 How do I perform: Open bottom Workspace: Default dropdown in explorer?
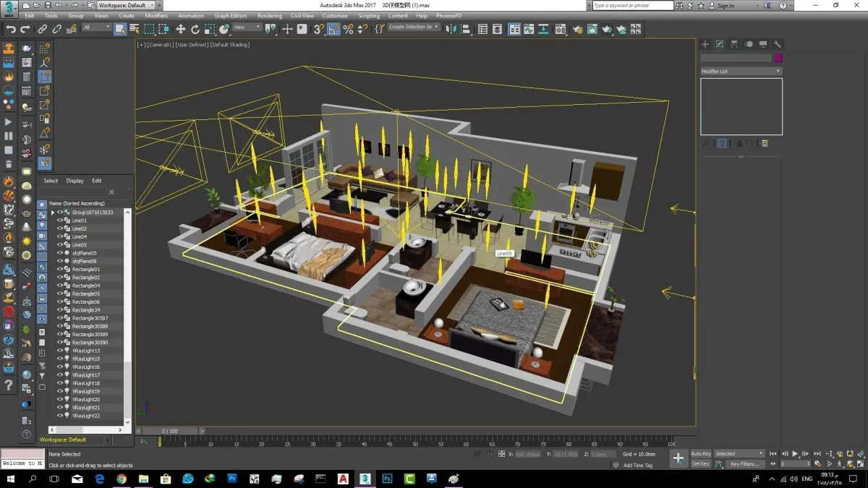coord(75,440)
